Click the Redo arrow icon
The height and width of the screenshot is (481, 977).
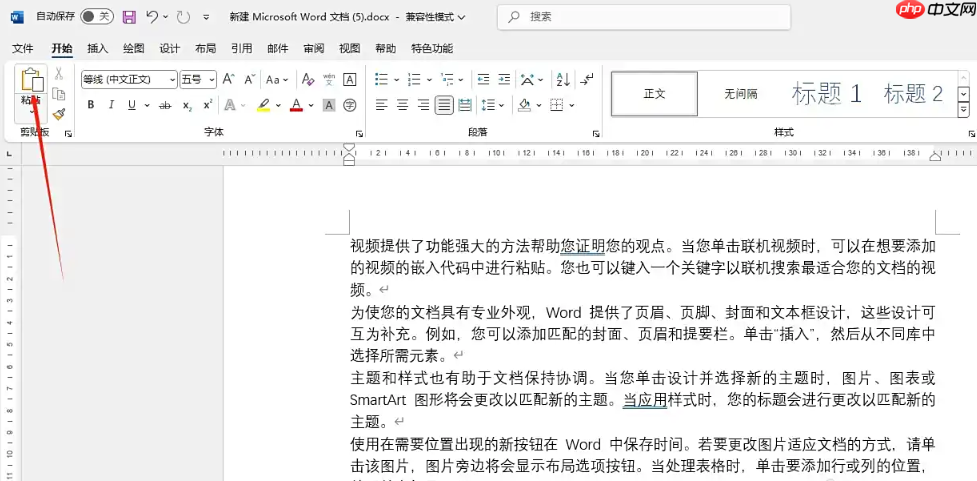point(183,17)
